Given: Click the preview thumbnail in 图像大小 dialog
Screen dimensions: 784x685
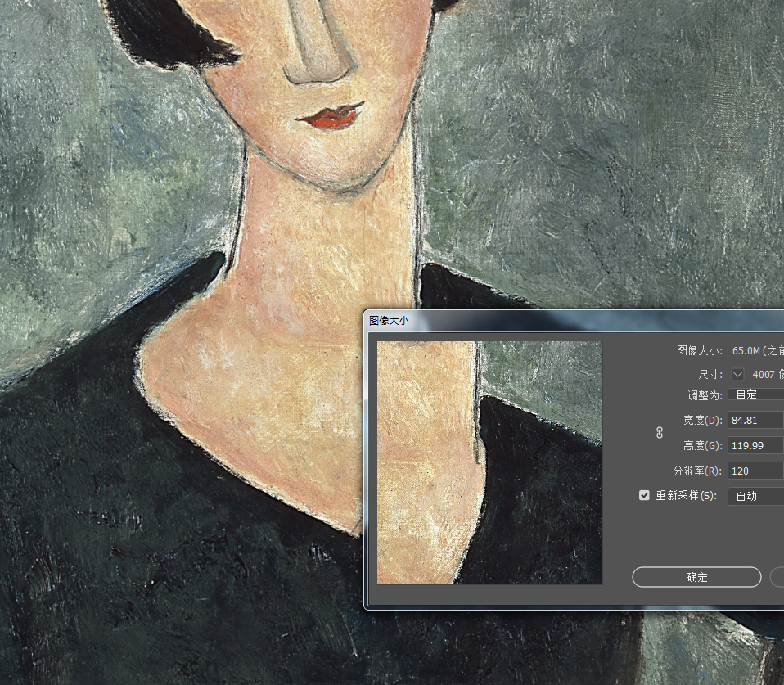Looking at the screenshot, I should click(489, 462).
